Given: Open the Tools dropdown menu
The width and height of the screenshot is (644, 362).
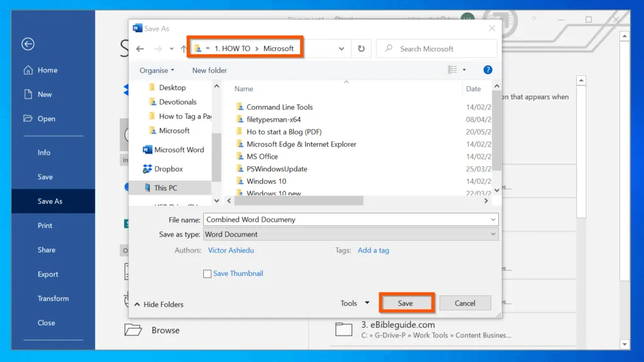Looking at the screenshot, I should (355, 303).
